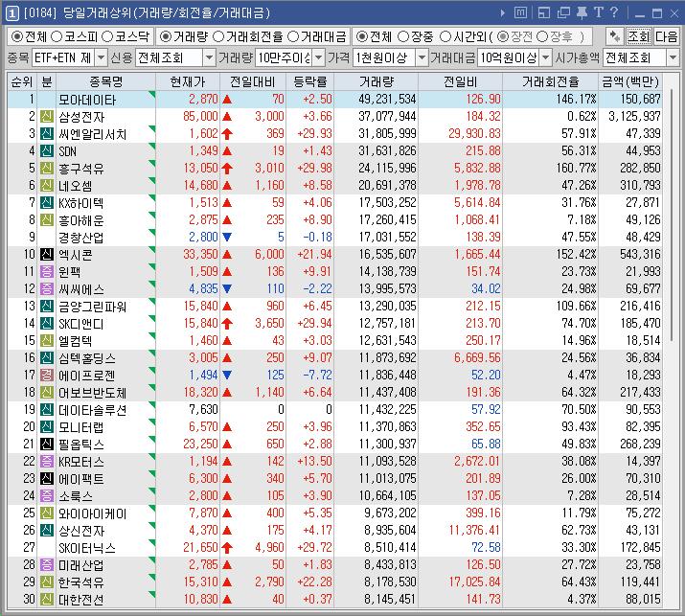Click the window number 1 icon in the title bar
The height and width of the screenshot is (616, 685).
point(11,13)
